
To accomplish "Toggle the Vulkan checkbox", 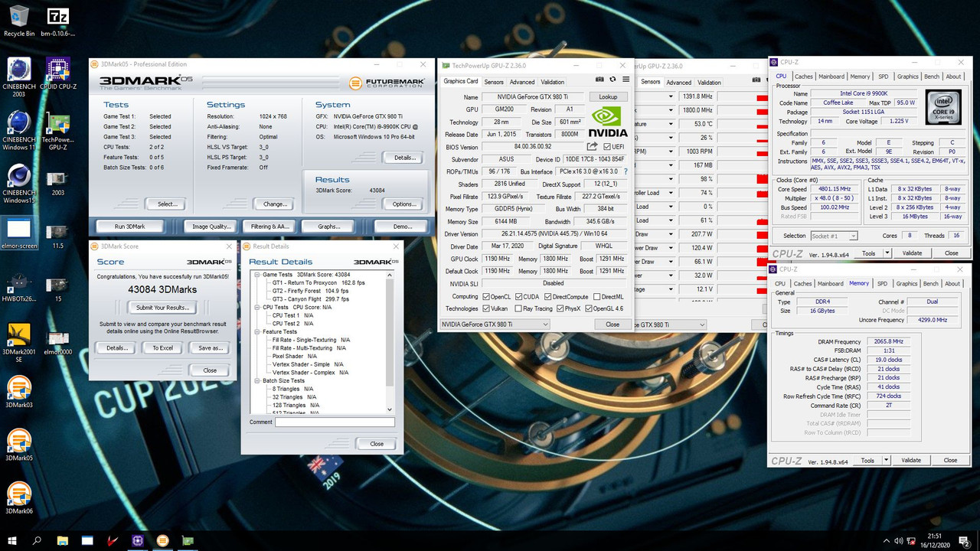I will [x=487, y=308].
